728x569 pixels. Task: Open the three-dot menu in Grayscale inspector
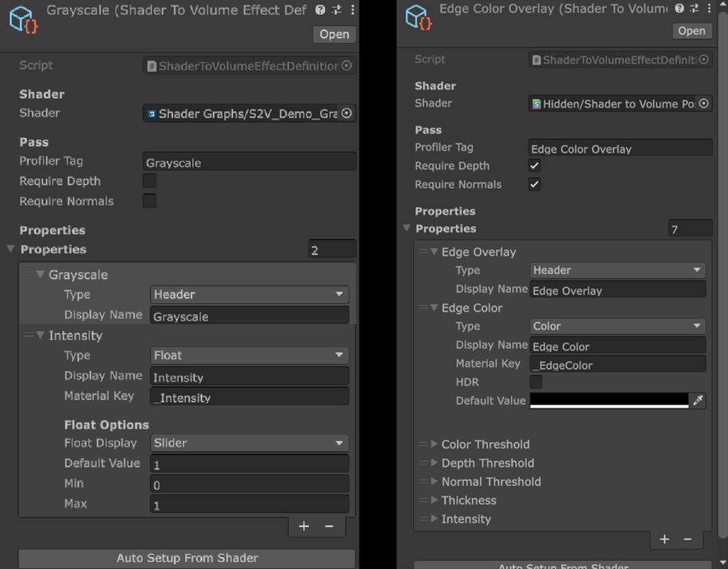click(352, 10)
